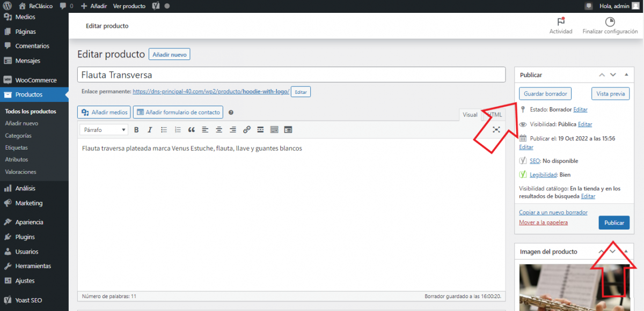The width and height of the screenshot is (644, 311).
Task: Click the Mover a la papelera link
Action: click(543, 223)
